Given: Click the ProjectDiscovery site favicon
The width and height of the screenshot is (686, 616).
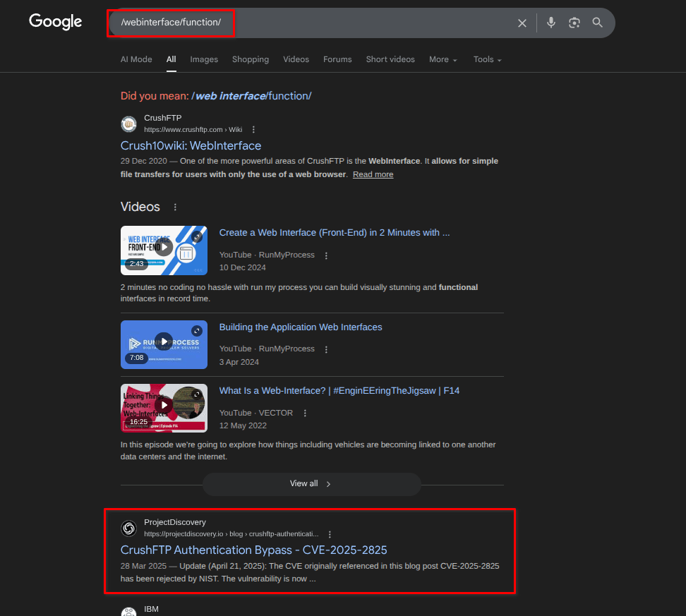Looking at the screenshot, I should [x=128, y=528].
